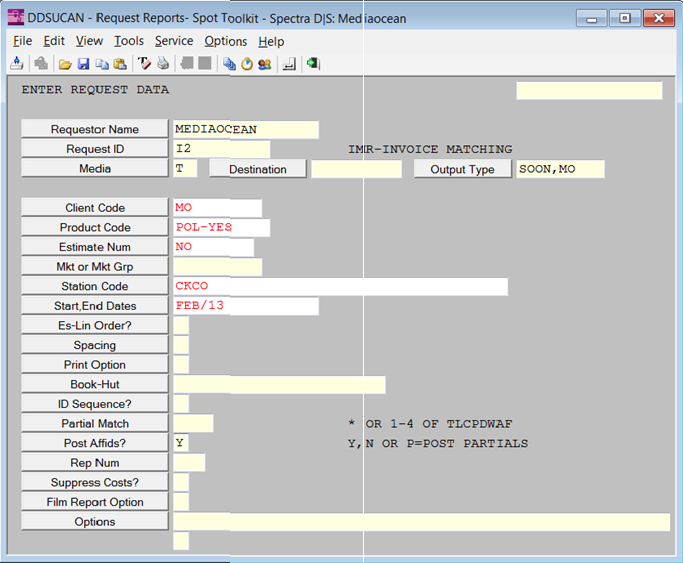Image resolution: width=683 pixels, height=563 pixels.
Task: Click the Product Code field POL-YES
Action: coord(222,227)
